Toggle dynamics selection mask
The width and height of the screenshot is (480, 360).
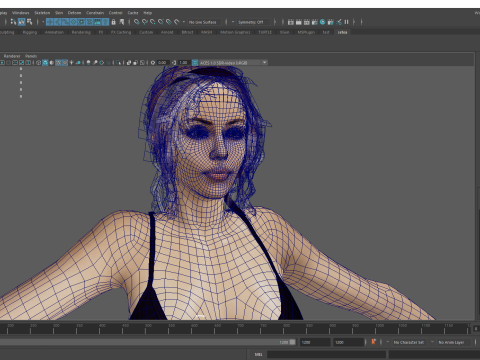tap(89, 22)
